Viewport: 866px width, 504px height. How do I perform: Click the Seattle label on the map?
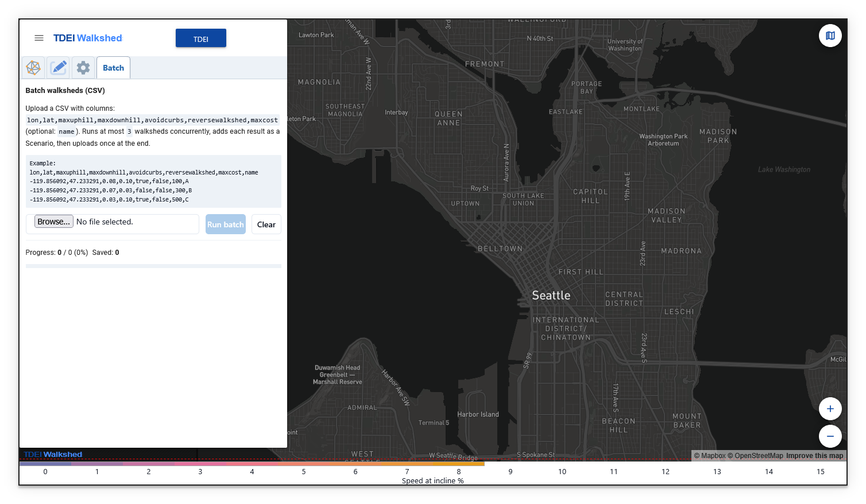[x=551, y=295]
